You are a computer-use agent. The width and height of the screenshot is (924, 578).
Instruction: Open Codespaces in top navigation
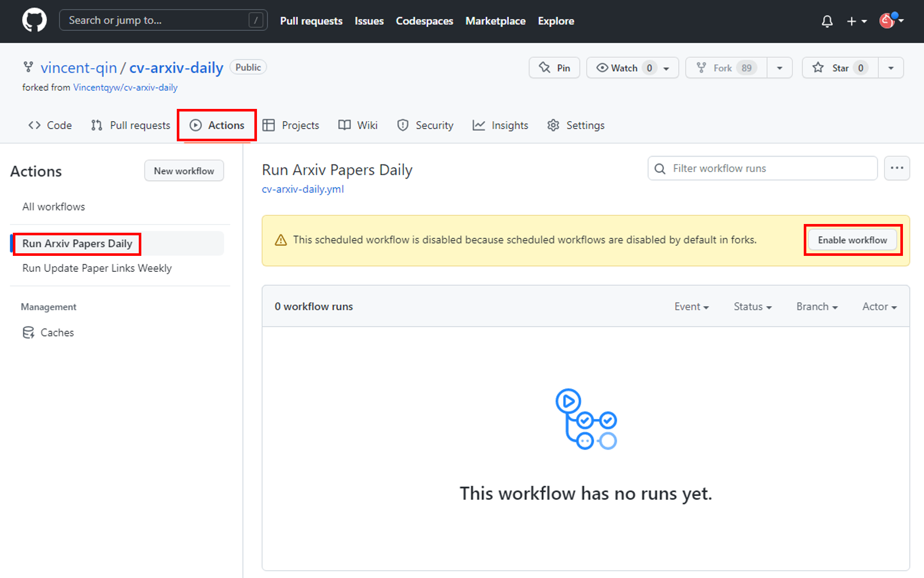pyautogui.click(x=424, y=21)
